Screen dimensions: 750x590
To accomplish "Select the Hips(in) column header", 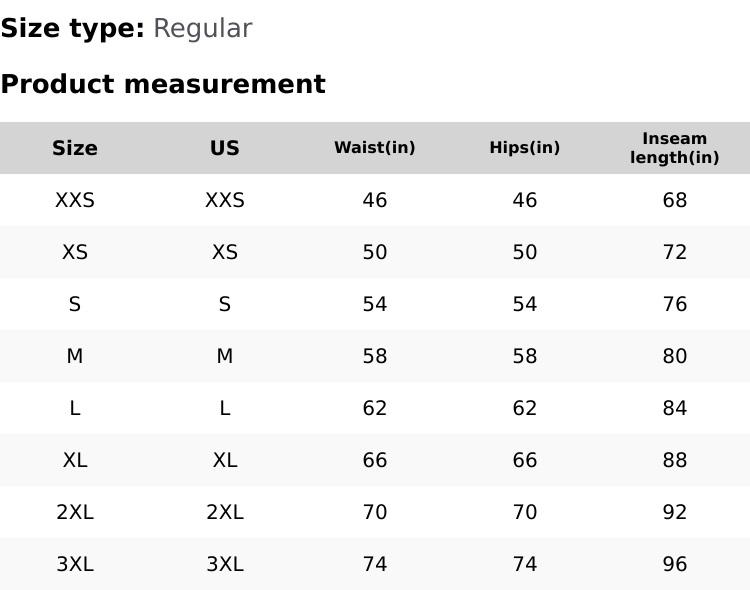I will 525,148.
